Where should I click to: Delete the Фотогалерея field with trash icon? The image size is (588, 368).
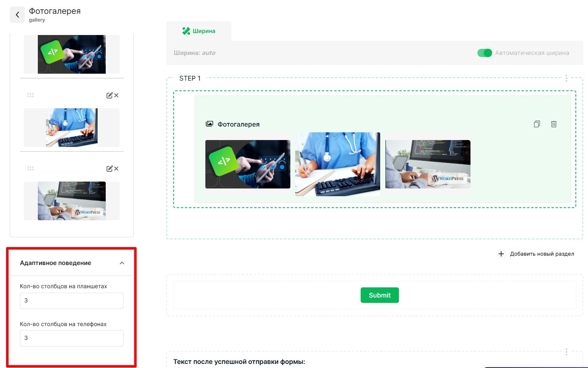point(553,124)
